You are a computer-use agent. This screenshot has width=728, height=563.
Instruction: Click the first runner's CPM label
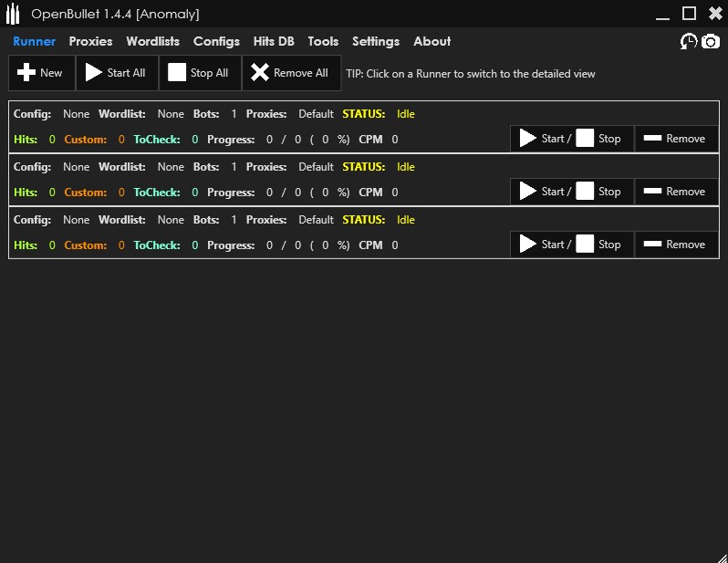pos(370,140)
